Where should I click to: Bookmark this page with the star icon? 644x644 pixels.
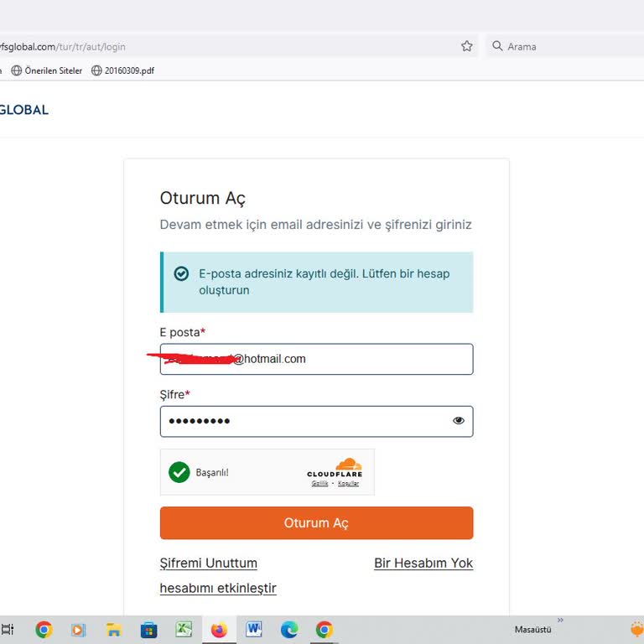coord(466,46)
